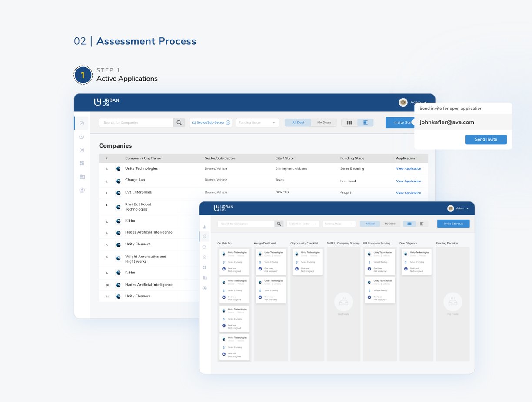Screen dimensions: 532x402
Task: Open dashboard grid icon in Companies window sidebar
Action: 82,163
